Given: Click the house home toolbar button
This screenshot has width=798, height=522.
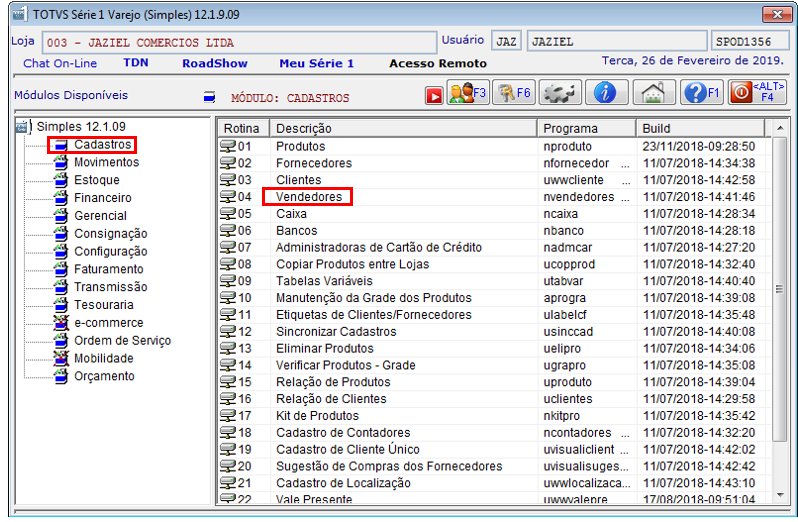Looking at the screenshot, I should point(654,93).
